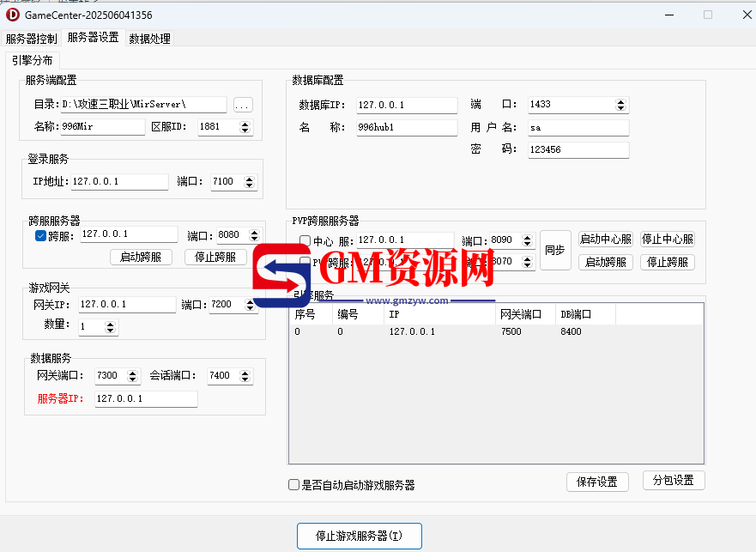
Task: Close the GameCenter window
Action: coord(747,15)
